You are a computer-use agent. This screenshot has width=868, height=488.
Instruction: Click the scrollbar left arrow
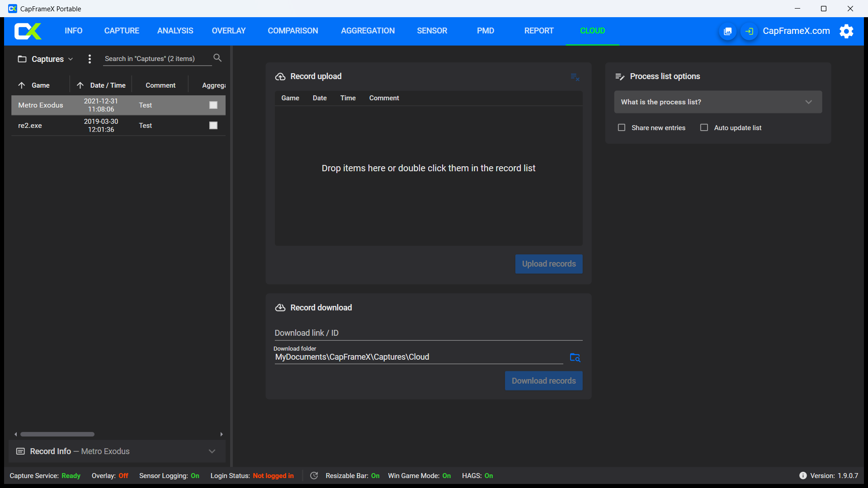click(x=16, y=434)
